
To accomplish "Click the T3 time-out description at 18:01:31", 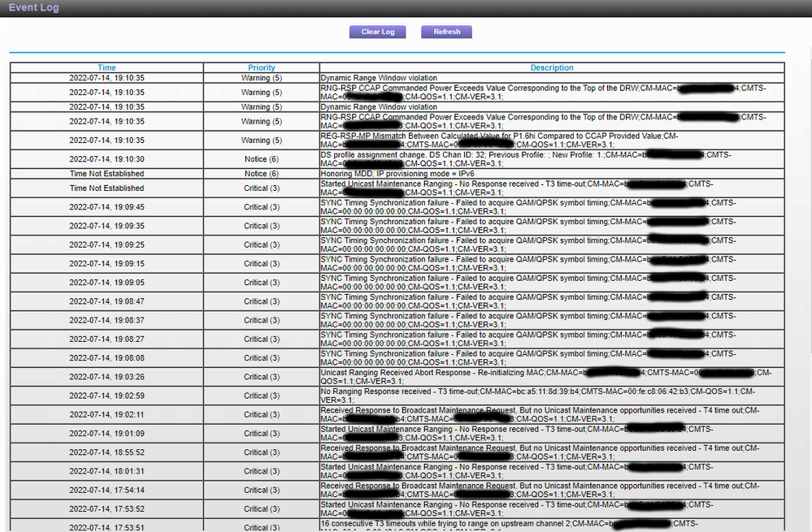I will (x=517, y=471).
